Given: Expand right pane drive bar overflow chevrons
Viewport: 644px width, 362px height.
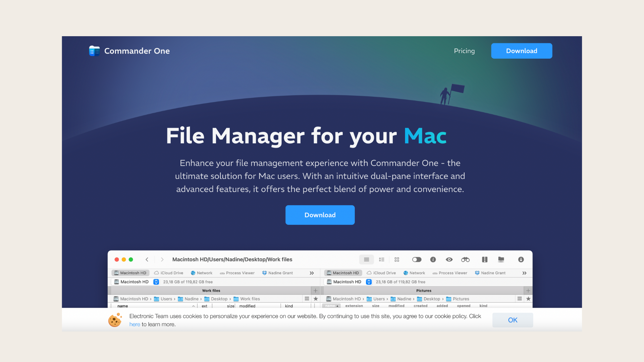Looking at the screenshot, I should click(524, 273).
